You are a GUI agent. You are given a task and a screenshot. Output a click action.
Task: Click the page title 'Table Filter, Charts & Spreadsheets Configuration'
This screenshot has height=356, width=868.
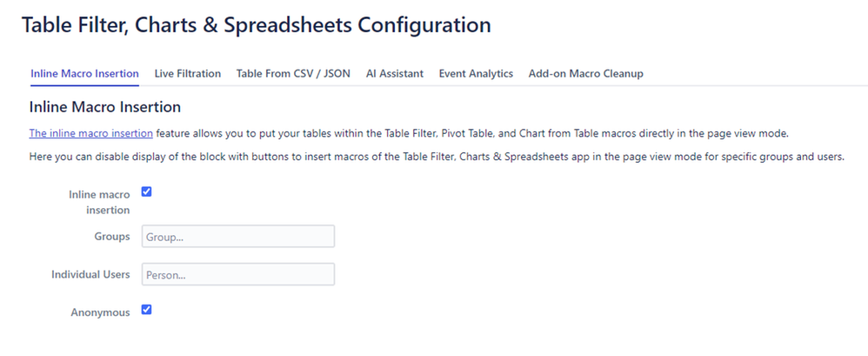click(x=256, y=25)
